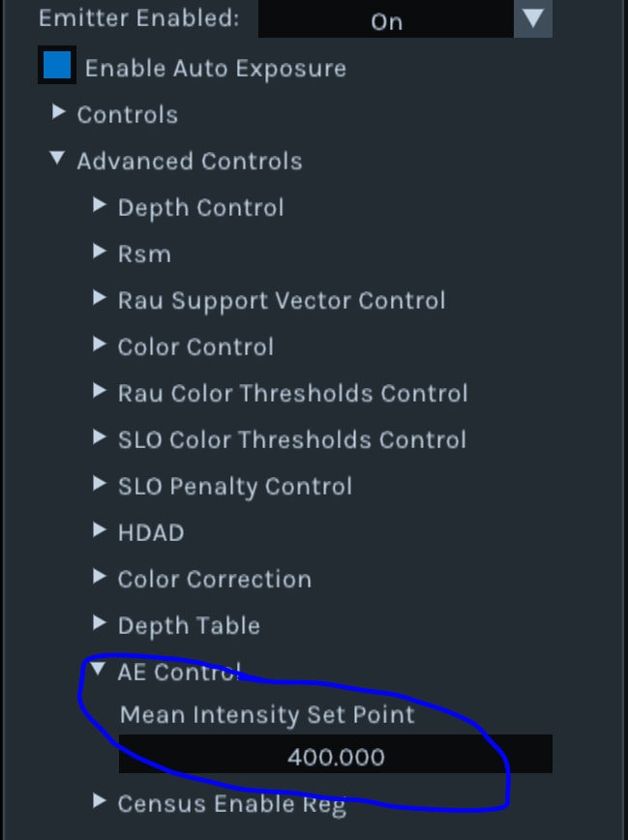The height and width of the screenshot is (840, 628).
Task: Expand the SLO Penalty Control group
Action: coord(99,485)
